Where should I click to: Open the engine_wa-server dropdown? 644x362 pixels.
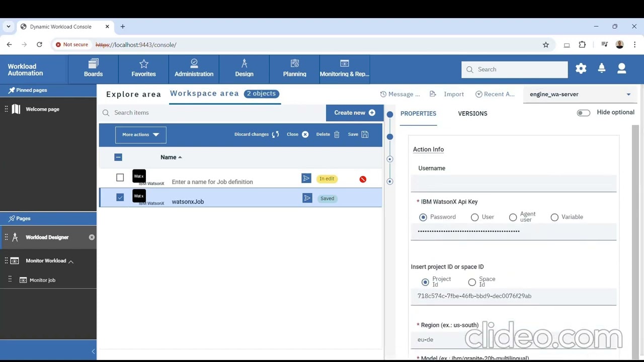click(x=580, y=94)
